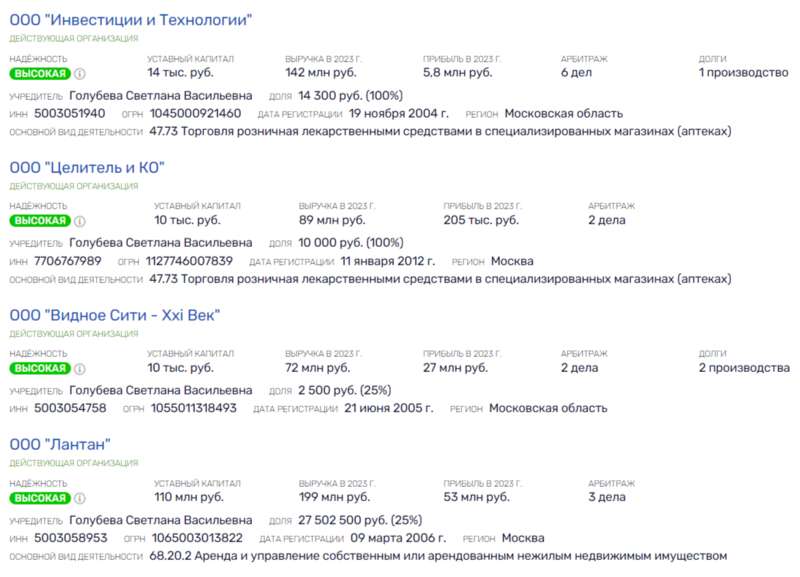Click the 3 дела arbitration for Лантан
800x577 pixels.
click(607, 497)
